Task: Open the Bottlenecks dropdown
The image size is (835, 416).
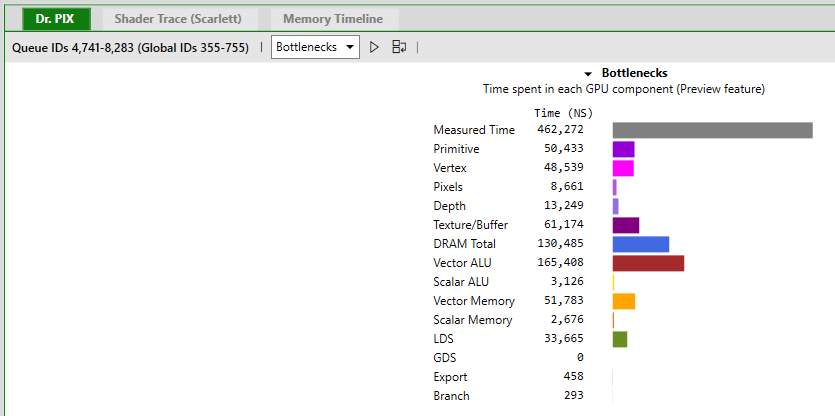Action: (x=315, y=47)
